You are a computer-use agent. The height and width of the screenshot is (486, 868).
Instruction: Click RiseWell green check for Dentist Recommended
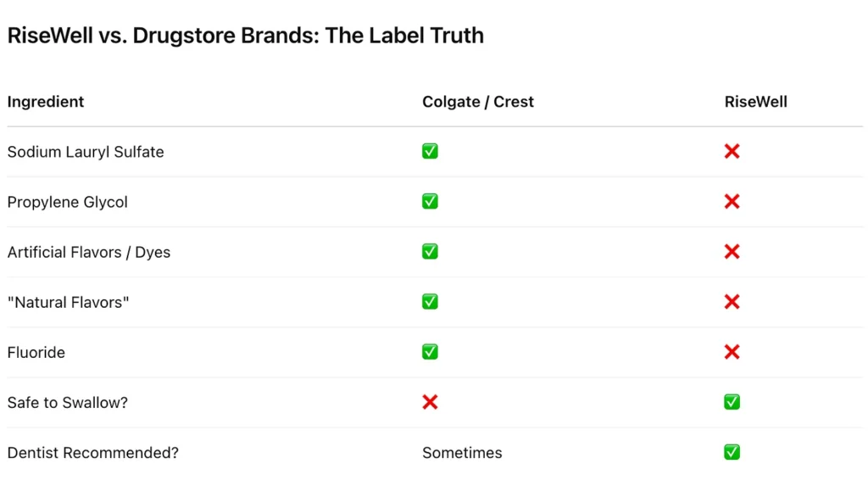click(x=732, y=452)
